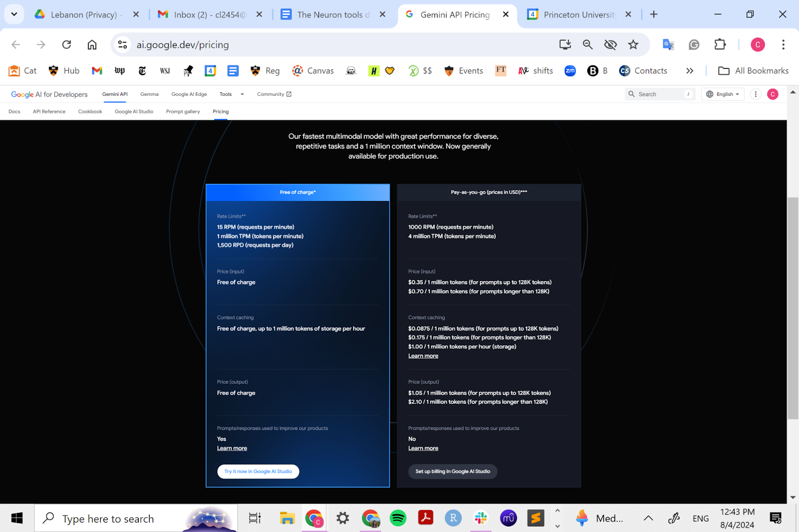The height and width of the screenshot is (532, 799).
Task: Click the Type here to search box
Action: point(136,519)
